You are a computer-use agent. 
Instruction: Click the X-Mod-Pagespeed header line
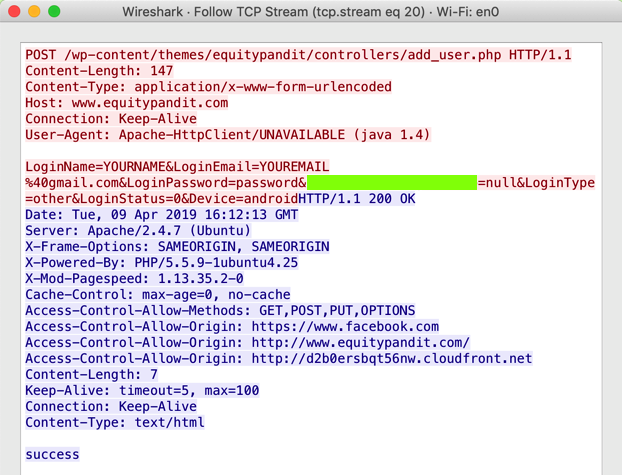tap(135, 278)
